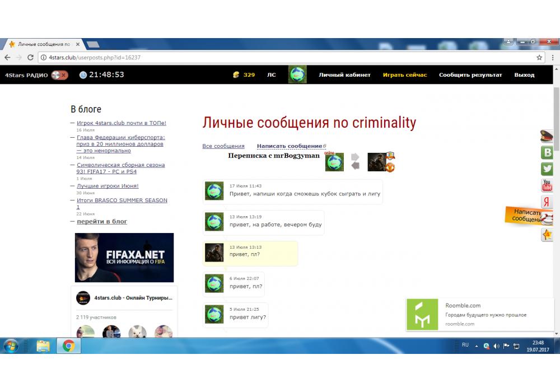
Task: Follow the перейти в блог link
Action: tap(102, 222)
